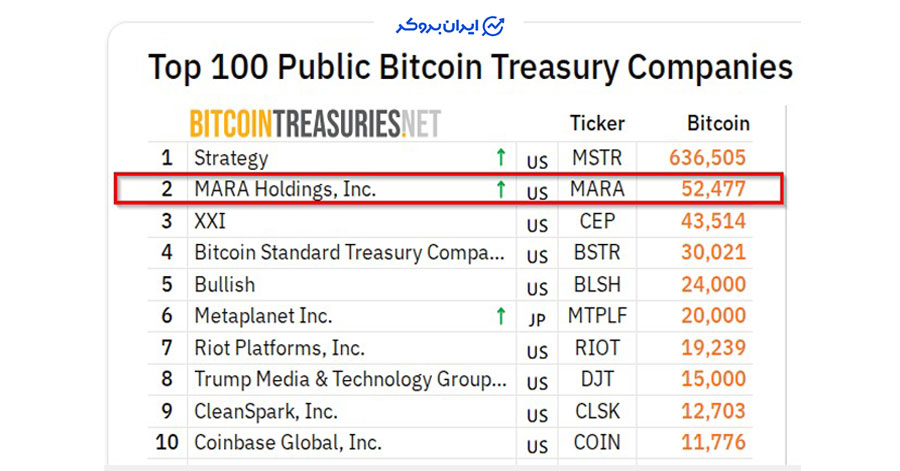The width and height of the screenshot is (900, 471).
Task: Open Bitcoin Standard Treasury Company entry
Action: click(x=349, y=253)
